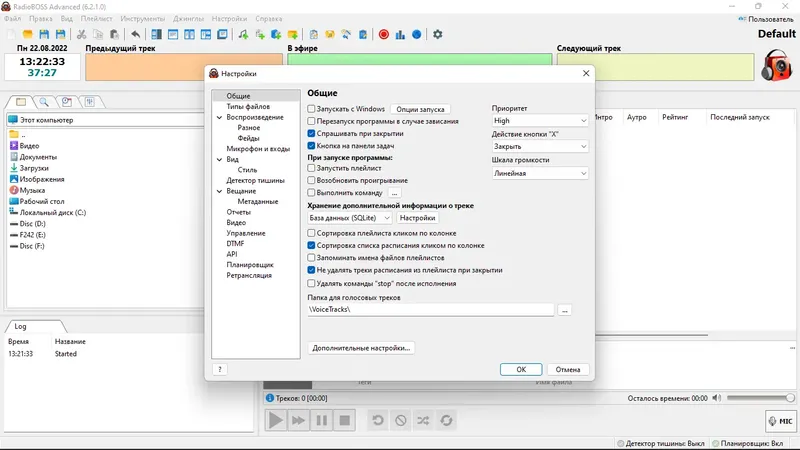Screen dimensions: 800x450
Task: Click the bar chart statistics toolbar icon
Action: (400, 34)
